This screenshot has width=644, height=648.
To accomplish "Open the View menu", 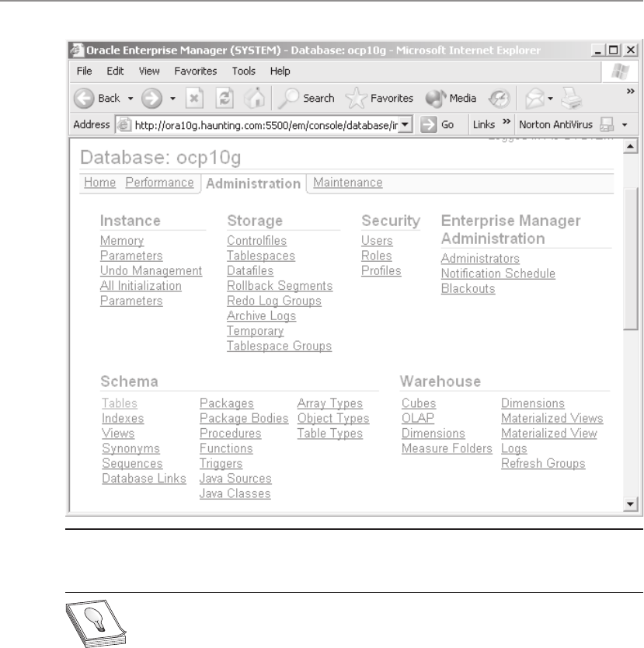I will [x=149, y=71].
